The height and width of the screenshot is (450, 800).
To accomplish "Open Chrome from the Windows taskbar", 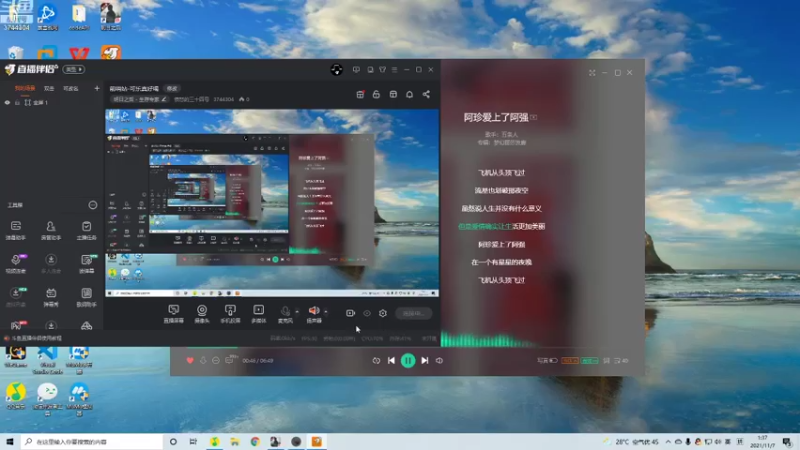I will pos(255,442).
